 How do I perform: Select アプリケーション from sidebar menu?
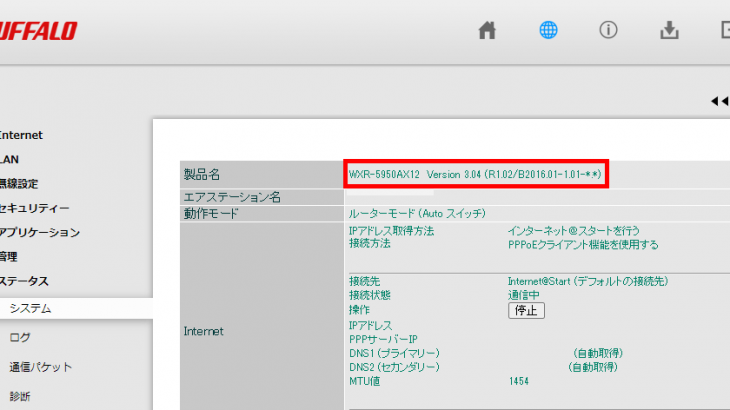pos(39,233)
